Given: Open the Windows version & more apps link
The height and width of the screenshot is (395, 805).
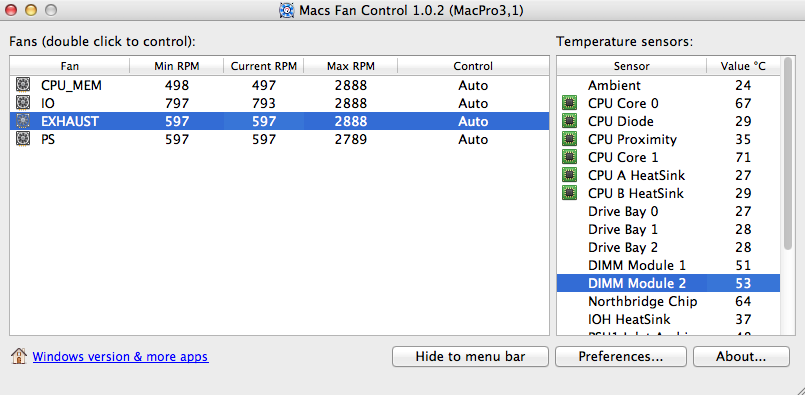Looking at the screenshot, I should [x=121, y=356].
